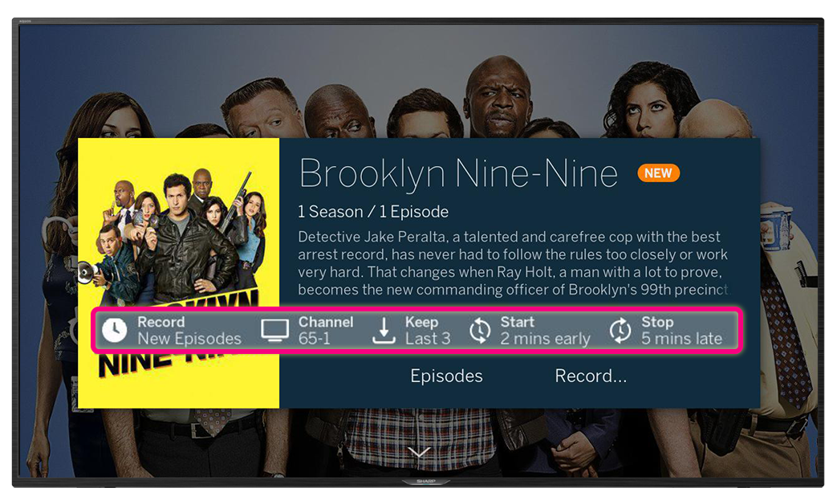Click the circular arrows Stop icon
This screenshot has height=504, width=837.
click(620, 331)
